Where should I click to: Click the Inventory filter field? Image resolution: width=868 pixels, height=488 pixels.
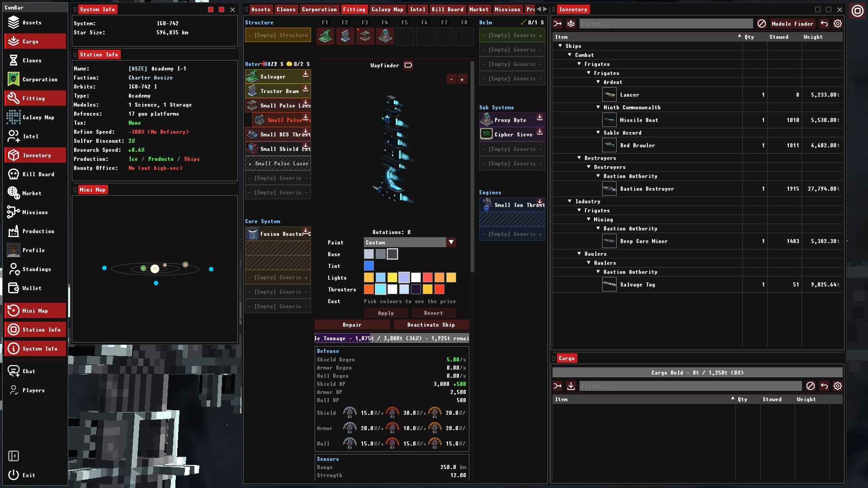pyautogui.click(x=665, y=23)
